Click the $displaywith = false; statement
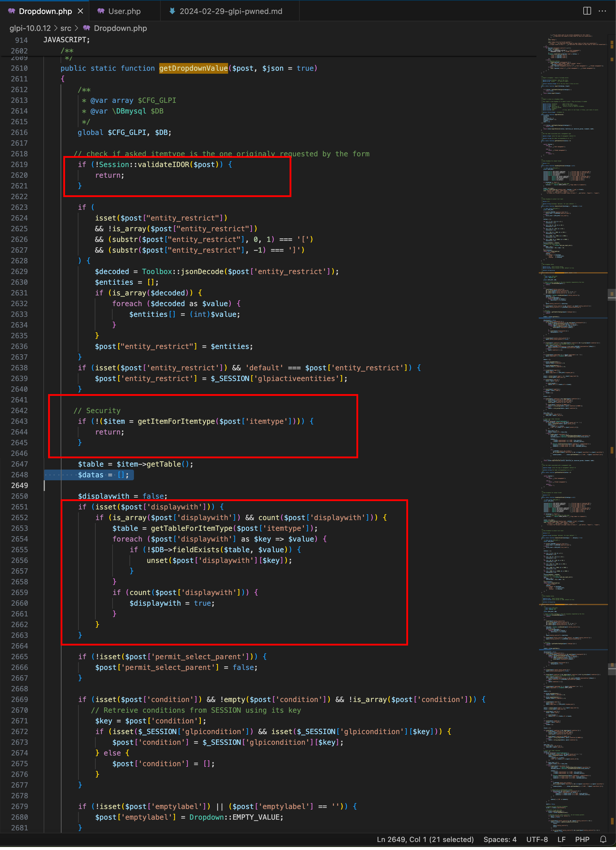 click(x=122, y=496)
